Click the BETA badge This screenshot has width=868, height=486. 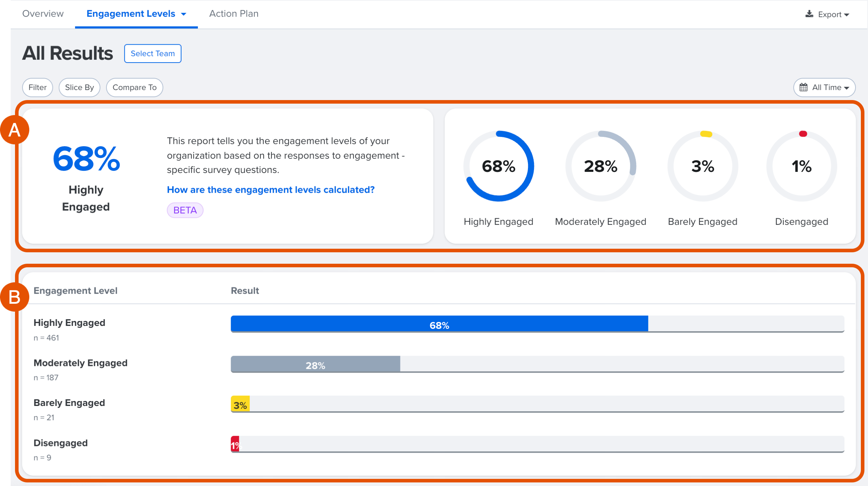pos(185,210)
